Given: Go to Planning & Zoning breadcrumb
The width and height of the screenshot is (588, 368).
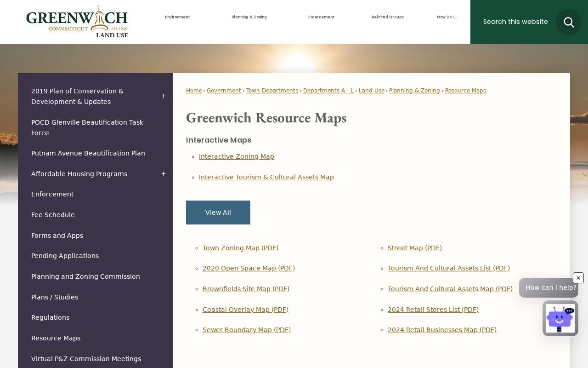Looking at the screenshot, I should point(414,91).
